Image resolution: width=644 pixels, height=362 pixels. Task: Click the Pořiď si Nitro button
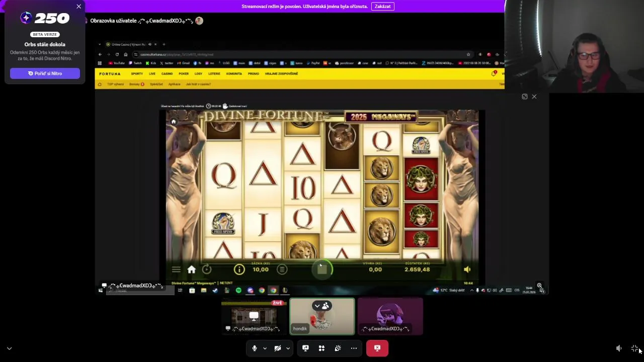tap(45, 73)
